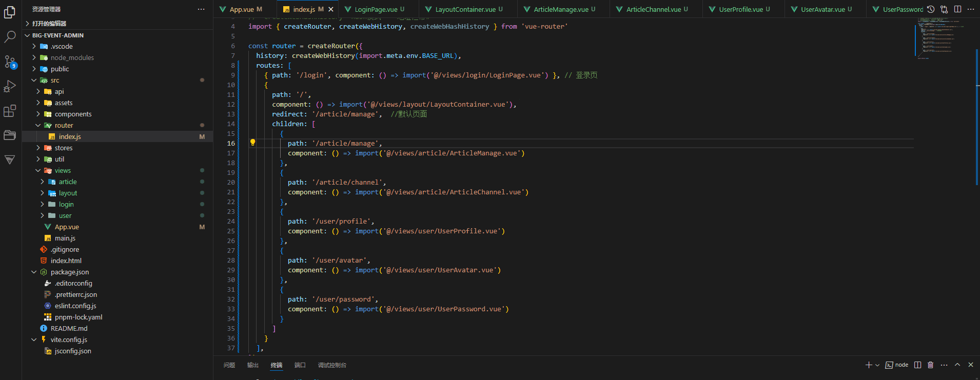Maximize the panel with the up chevron
This screenshot has height=380, width=980.
(x=957, y=365)
